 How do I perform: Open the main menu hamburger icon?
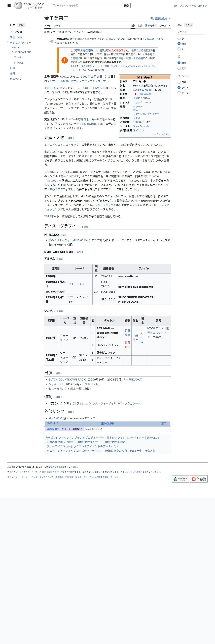pos(9,6)
